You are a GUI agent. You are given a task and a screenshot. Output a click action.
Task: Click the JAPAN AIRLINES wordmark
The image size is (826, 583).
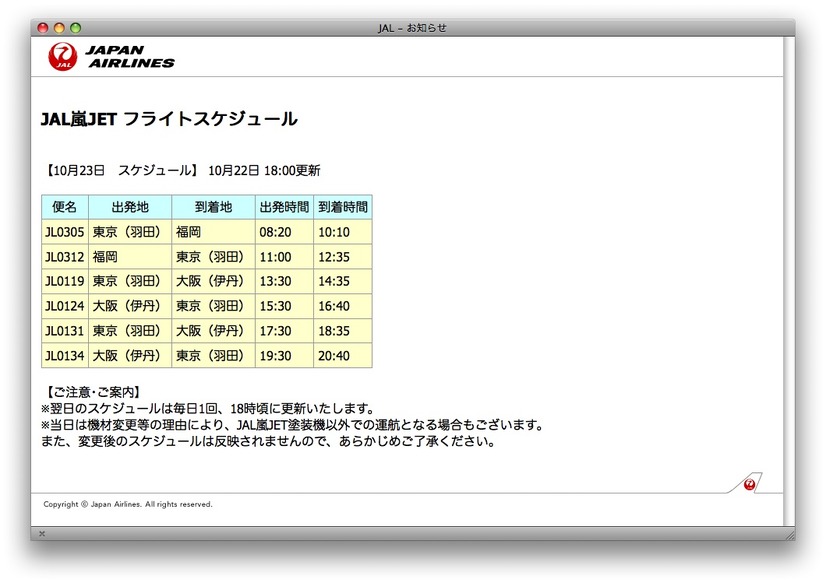click(130, 56)
